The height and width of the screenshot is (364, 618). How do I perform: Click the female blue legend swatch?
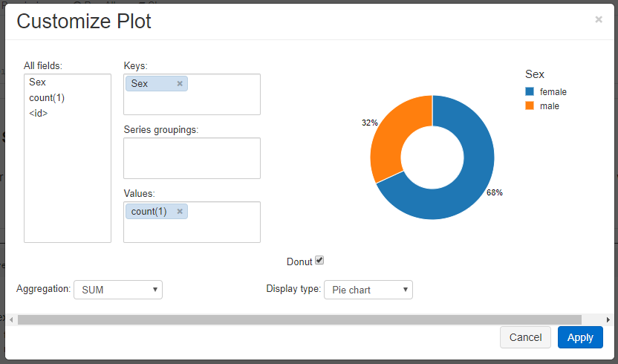pyautogui.click(x=530, y=91)
